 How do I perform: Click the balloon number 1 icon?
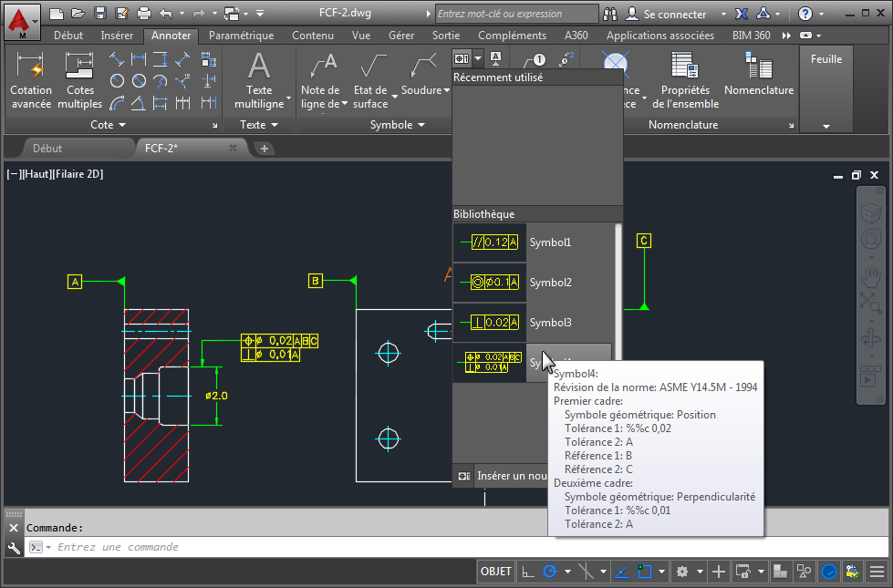pyautogui.click(x=535, y=59)
